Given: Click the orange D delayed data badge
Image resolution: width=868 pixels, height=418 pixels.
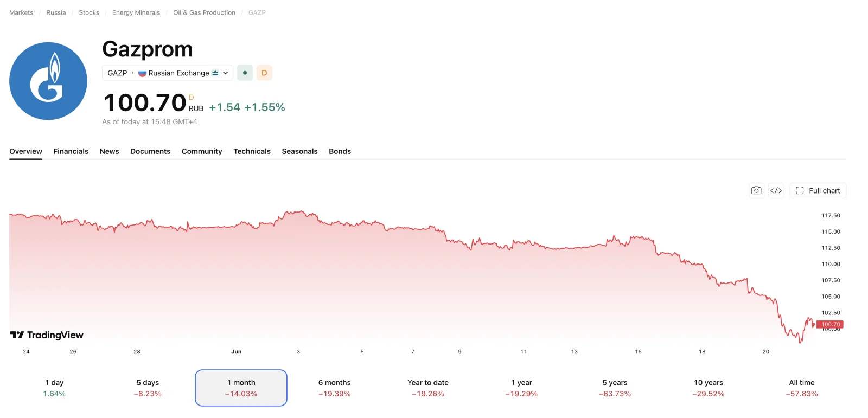Looking at the screenshot, I should pyautogui.click(x=264, y=73).
